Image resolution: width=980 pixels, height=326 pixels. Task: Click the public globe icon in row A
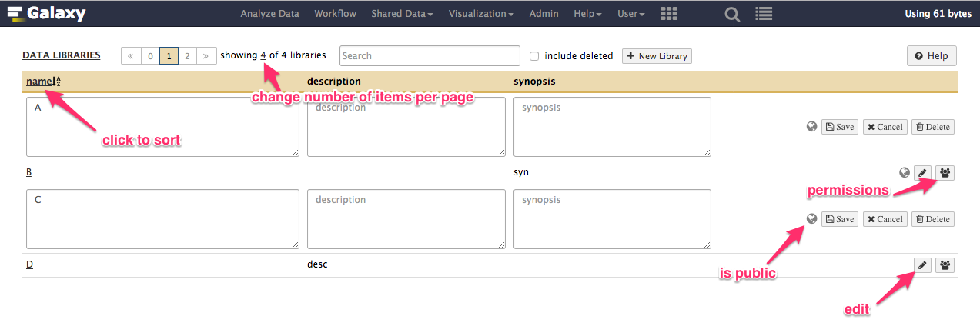pos(811,127)
